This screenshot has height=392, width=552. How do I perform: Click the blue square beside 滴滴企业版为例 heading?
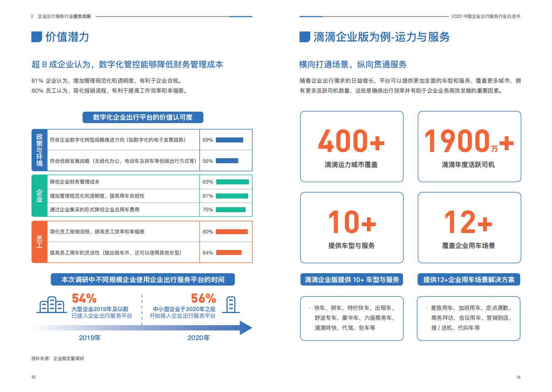coord(305,37)
